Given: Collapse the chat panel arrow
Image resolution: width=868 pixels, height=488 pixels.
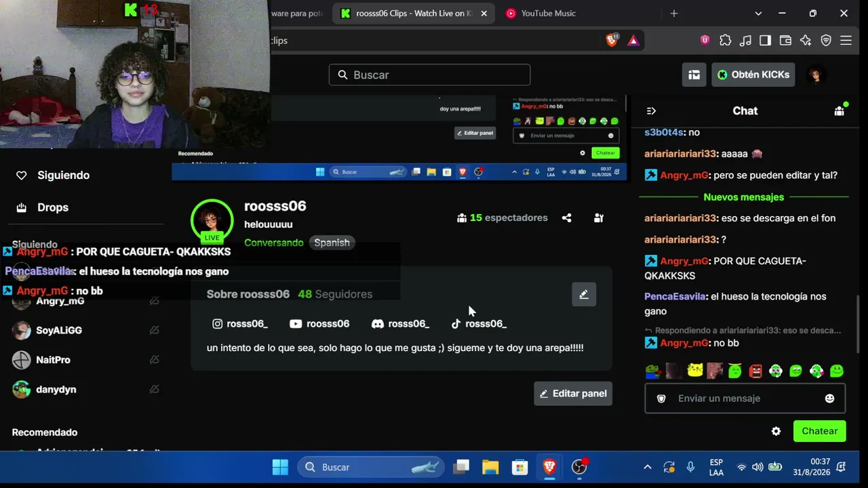Looking at the screenshot, I should pos(651,110).
